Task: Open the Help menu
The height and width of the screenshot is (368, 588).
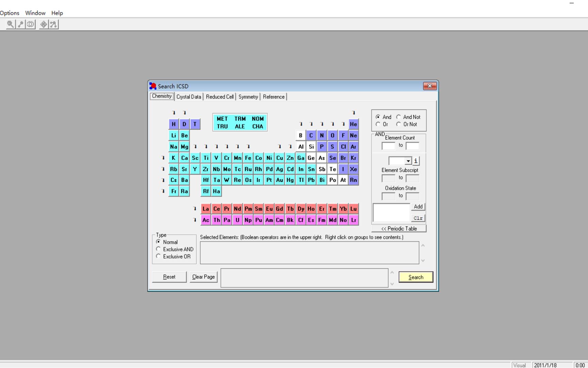Action: pyautogui.click(x=57, y=13)
